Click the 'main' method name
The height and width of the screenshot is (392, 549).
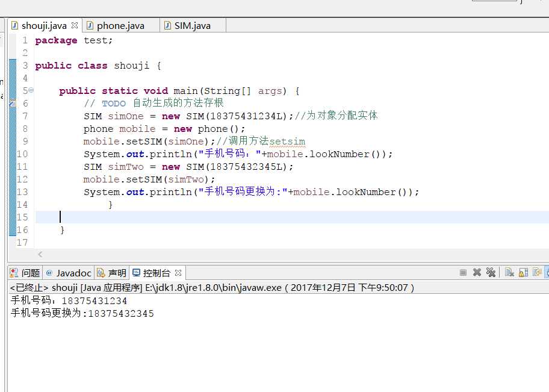pyautogui.click(x=185, y=91)
